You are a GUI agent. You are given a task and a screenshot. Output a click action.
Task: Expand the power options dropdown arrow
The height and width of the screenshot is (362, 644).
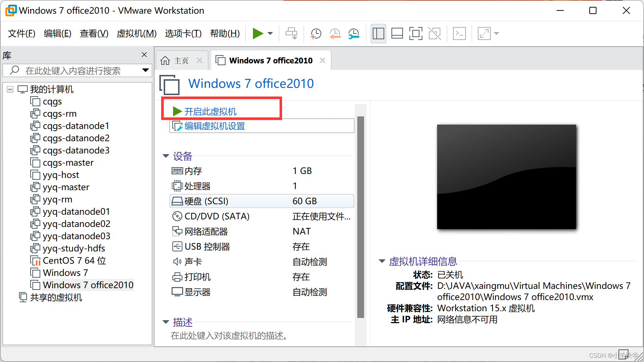coord(270,33)
